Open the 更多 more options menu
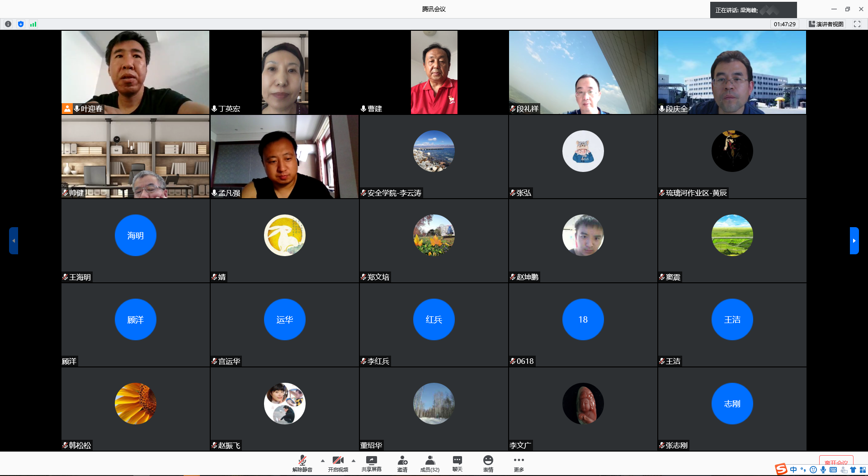This screenshot has height=476, width=868. 519,463
